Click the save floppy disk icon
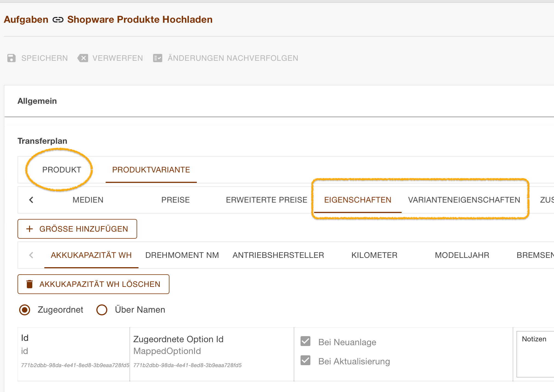The image size is (554, 392). click(x=11, y=58)
